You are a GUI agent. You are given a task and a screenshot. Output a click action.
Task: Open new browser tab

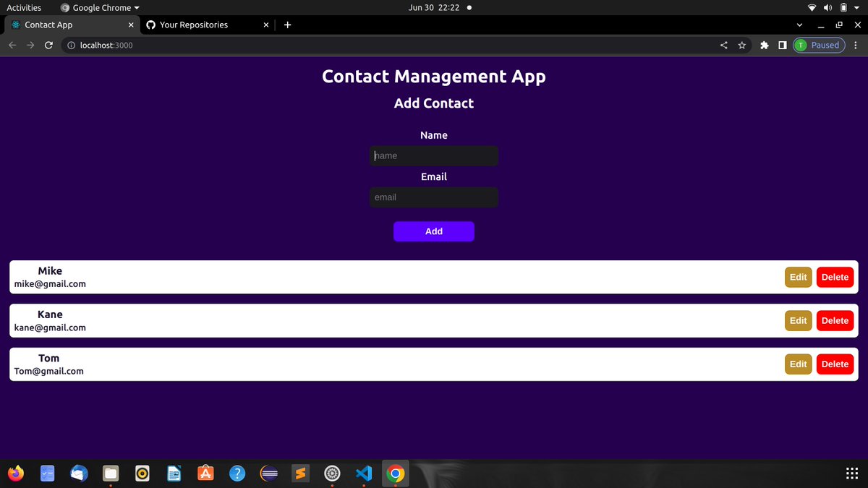tap(287, 25)
